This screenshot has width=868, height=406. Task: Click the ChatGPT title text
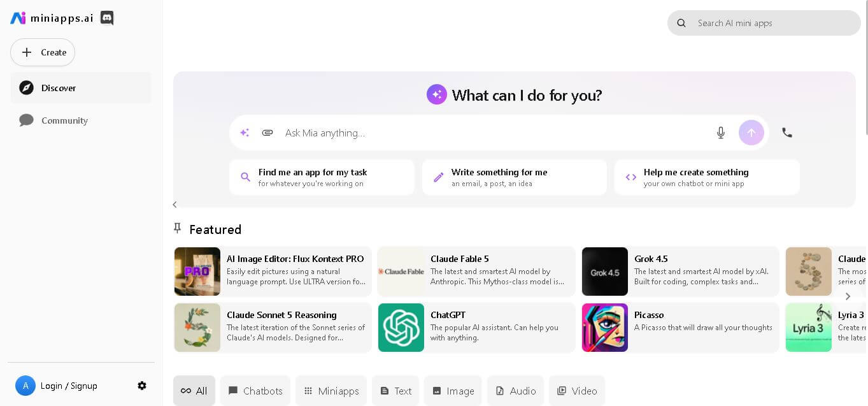click(x=448, y=315)
